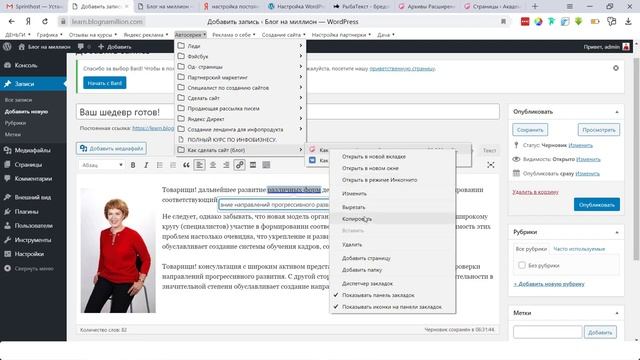Dismiss the Bard welcome notice

(x=616, y=68)
